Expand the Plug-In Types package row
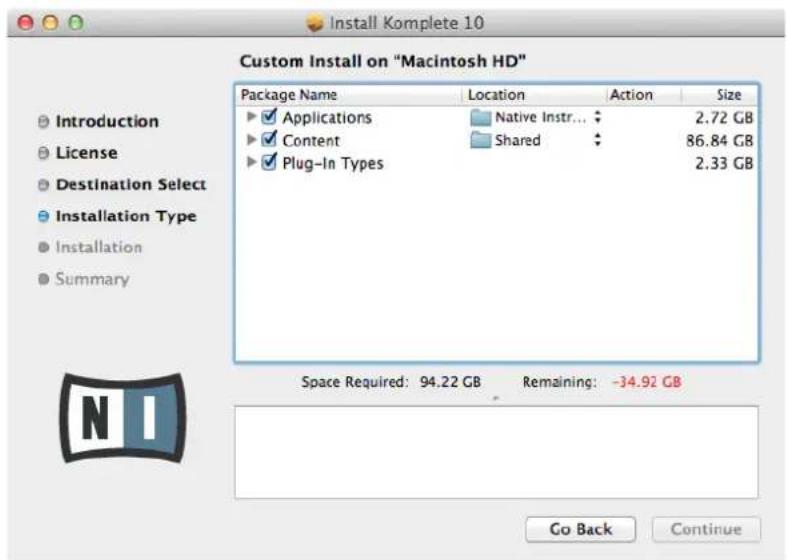This screenshot has width=787, height=560. coord(251,162)
